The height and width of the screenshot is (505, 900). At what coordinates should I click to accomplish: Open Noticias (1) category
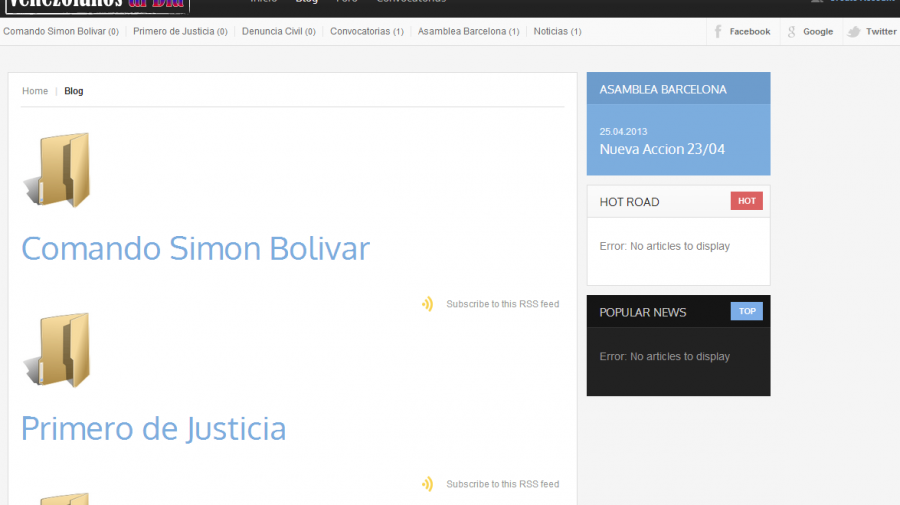point(557,32)
